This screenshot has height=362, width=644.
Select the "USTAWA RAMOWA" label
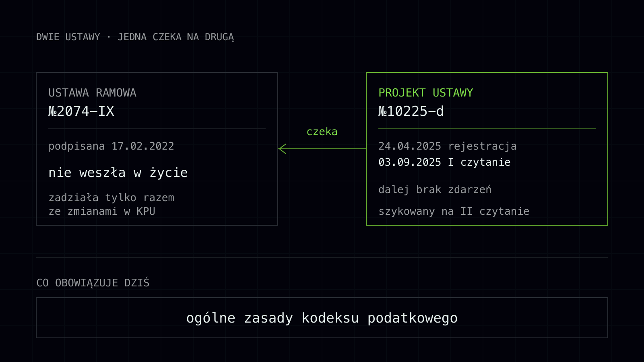click(x=93, y=93)
